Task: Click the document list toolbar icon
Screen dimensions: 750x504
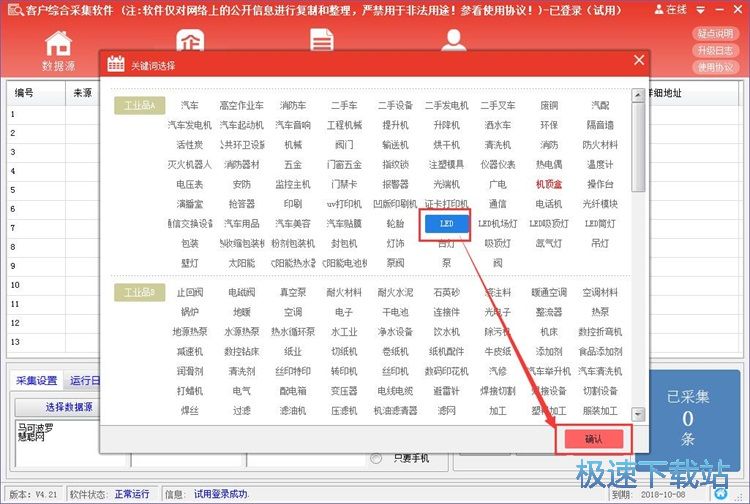Action: (x=321, y=39)
